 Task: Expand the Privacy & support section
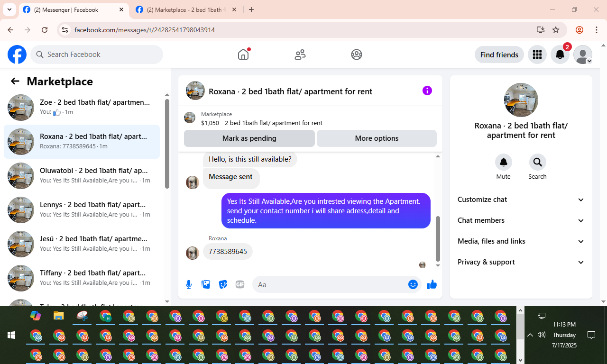(x=521, y=262)
